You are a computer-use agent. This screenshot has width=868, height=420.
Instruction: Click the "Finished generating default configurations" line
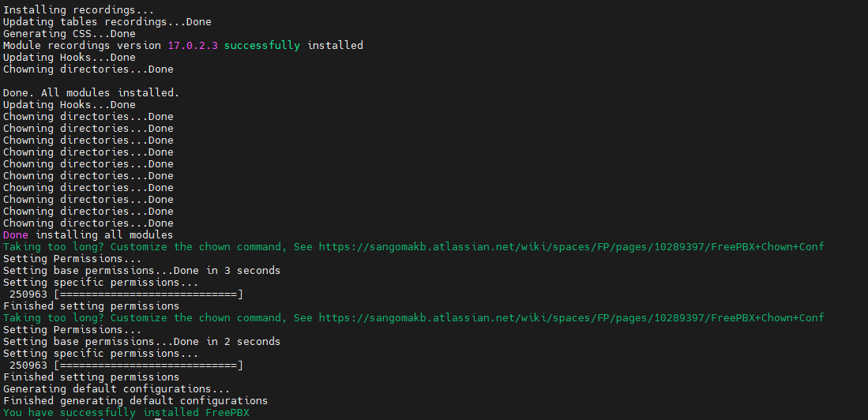tap(136, 400)
